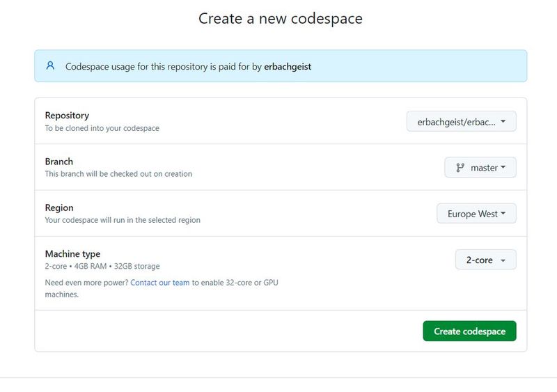Image resolution: width=557 pixels, height=392 pixels.
Task: Click the erbachgeist name in the banner
Action: (x=288, y=67)
